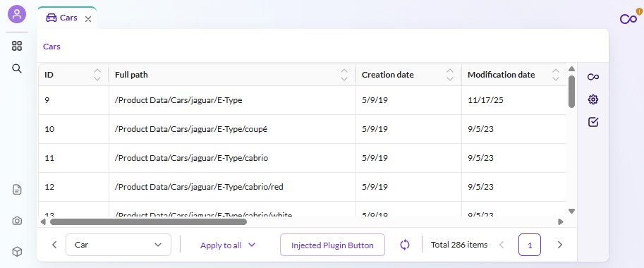Sort by the Full path column

pos(344,75)
